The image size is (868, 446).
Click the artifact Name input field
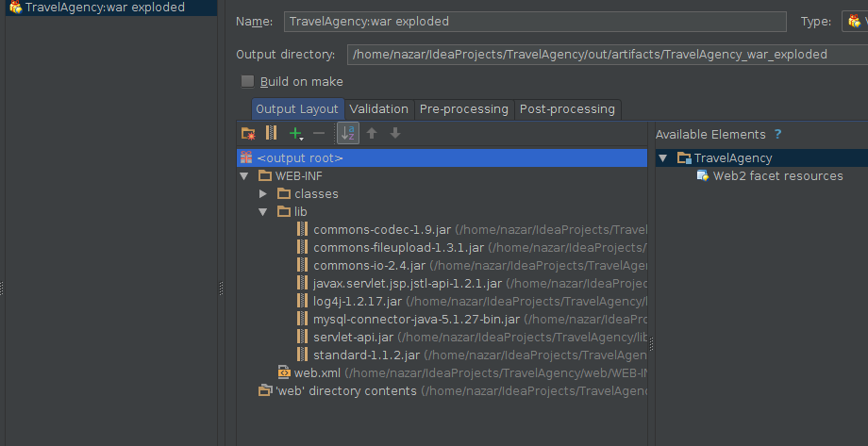coord(535,22)
